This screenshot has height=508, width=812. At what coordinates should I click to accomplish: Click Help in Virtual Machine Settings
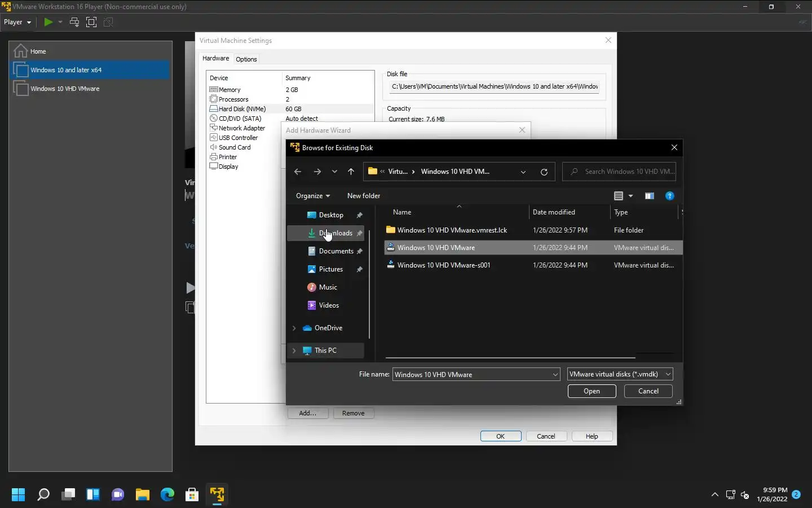[x=592, y=436]
